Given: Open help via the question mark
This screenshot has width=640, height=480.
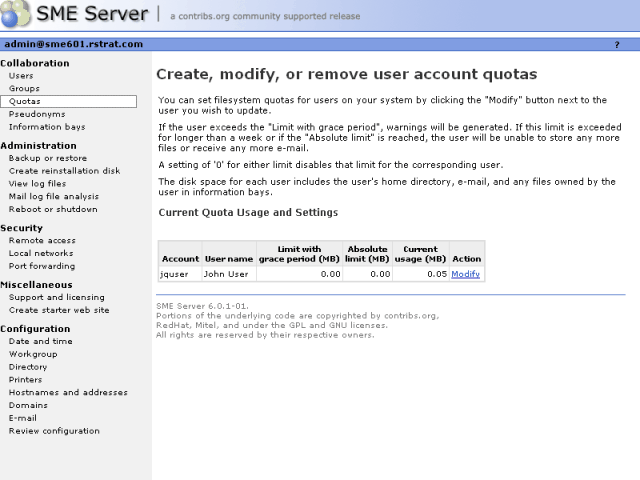Looking at the screenshot, I should pyautogui.click(x=617, y=44).
